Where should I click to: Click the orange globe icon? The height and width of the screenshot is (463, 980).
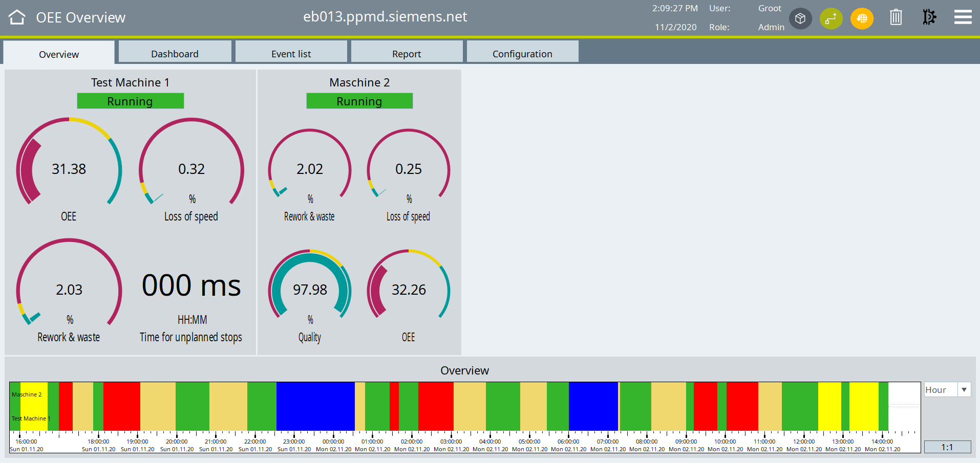[862, 18]
